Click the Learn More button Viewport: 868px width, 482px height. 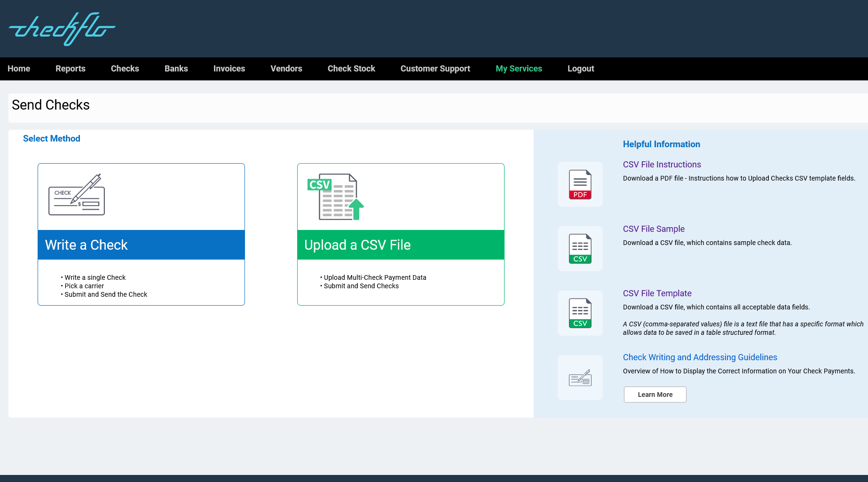point(655,395)
